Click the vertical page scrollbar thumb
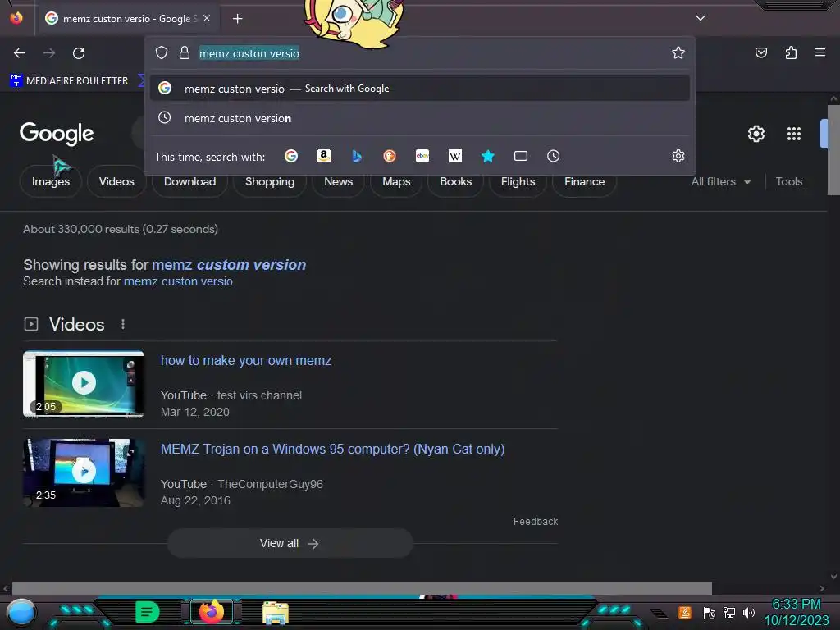This screenshot has width=840, height=630. pyautogui.click(x=833, y=150)
